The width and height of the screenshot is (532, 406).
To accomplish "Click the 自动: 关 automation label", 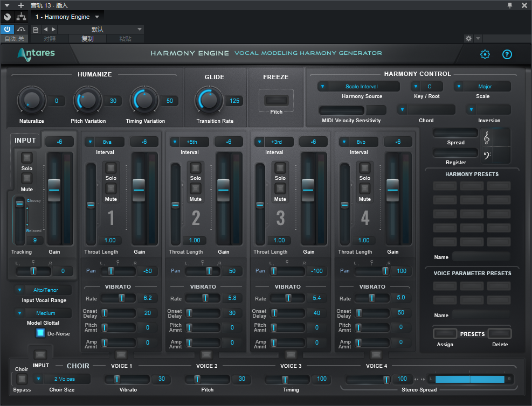I will (15, 39).
